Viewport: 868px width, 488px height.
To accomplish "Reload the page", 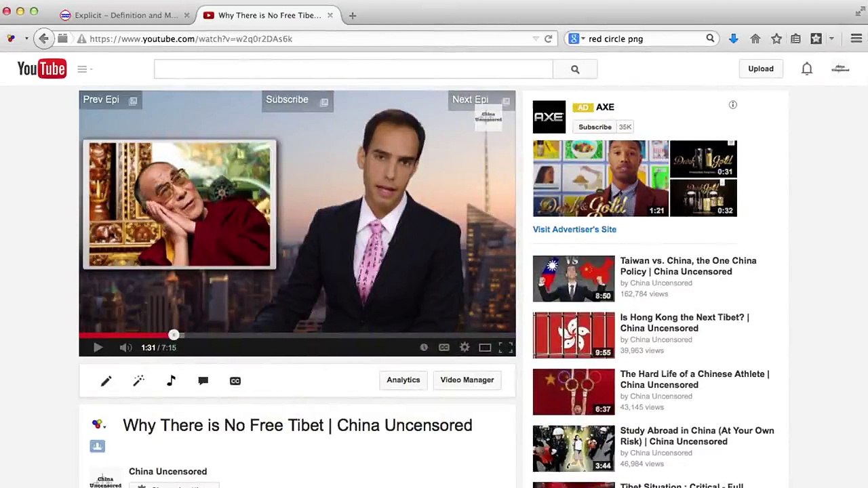I will click(x=548, y=39).
